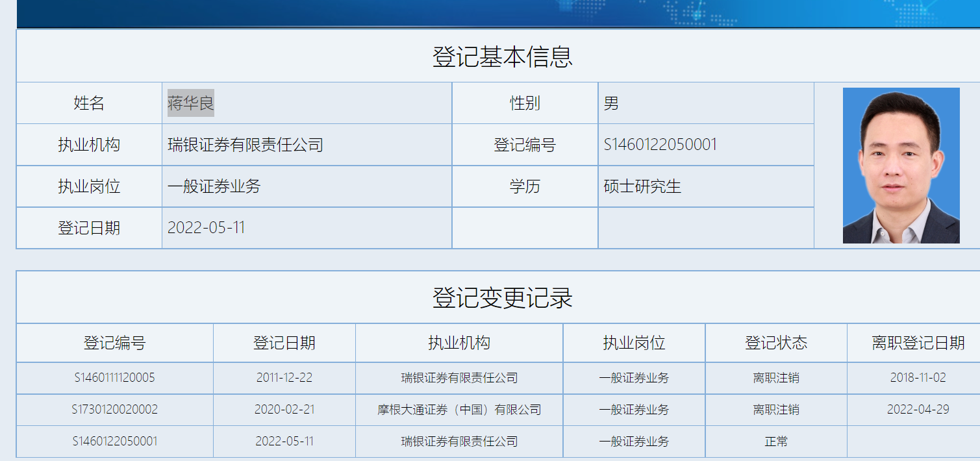Select registration date 2020-02-21

[284, 410]
